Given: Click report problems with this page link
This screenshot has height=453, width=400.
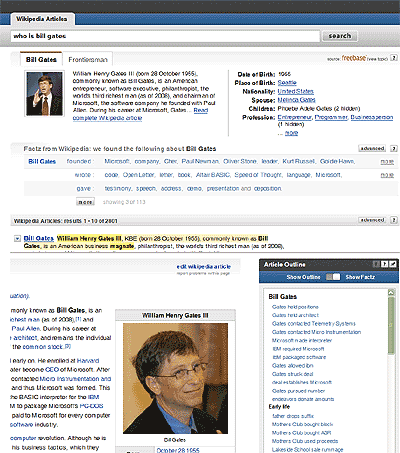Looking at the screenshot, I should pyautogui.click(x=203, y=273).
